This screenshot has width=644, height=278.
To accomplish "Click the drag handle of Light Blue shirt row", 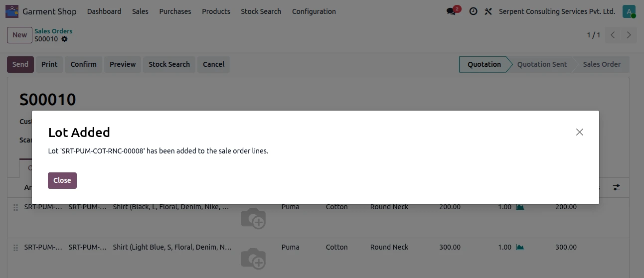I will pyautogui.click(x=15, y=248).
